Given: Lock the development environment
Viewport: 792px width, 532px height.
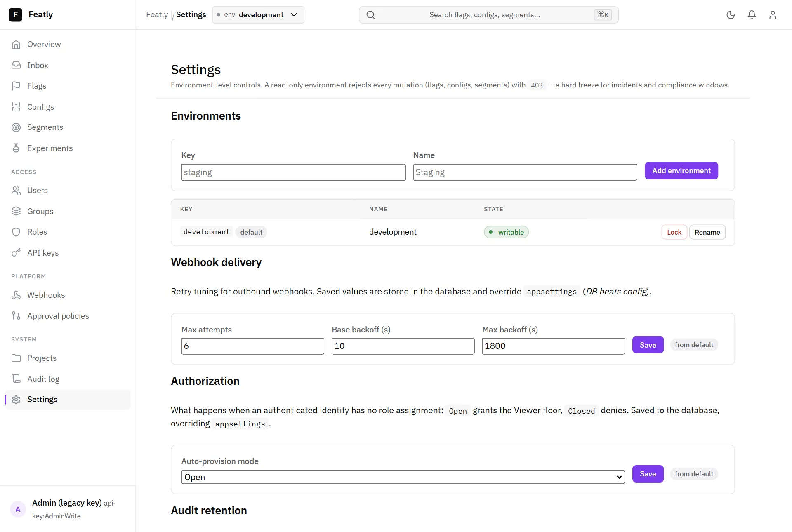Looking at the screenshot, I should pyautogui.click(x=674, y=232).
